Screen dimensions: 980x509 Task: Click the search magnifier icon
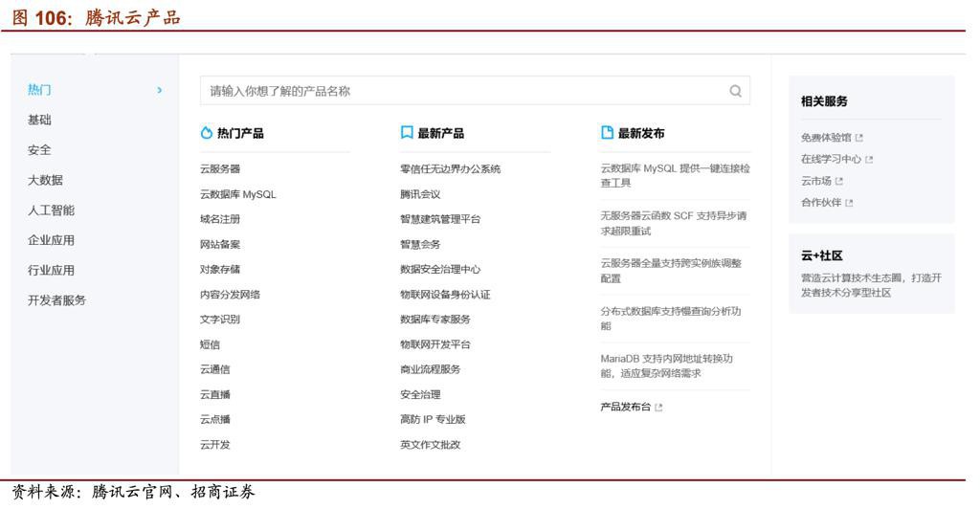[736, 91]
